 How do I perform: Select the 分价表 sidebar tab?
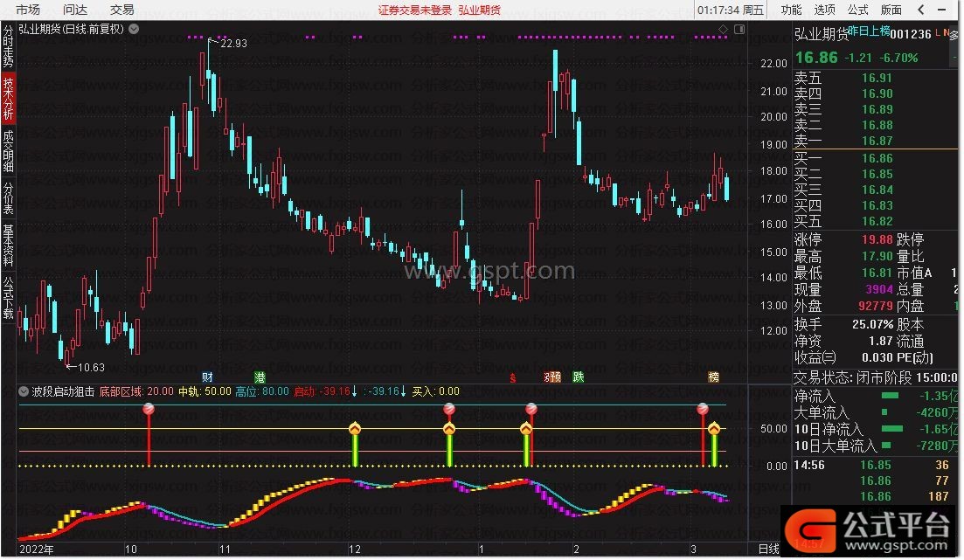pos(8,197)
